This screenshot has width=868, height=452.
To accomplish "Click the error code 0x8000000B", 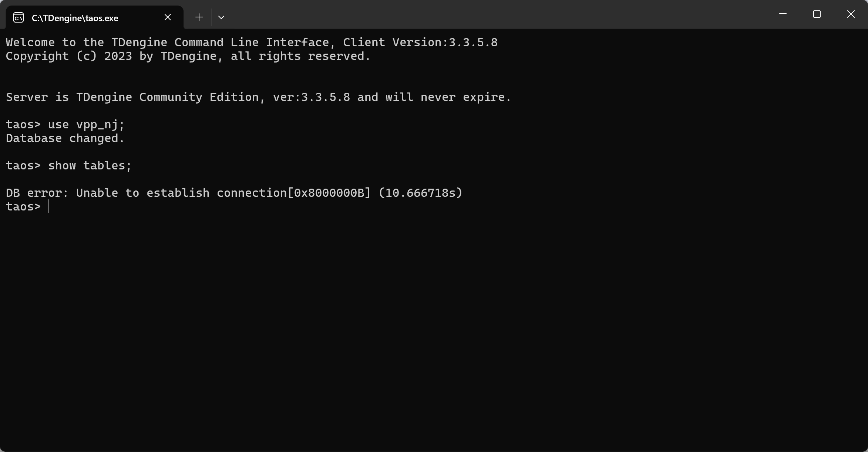I will (329, 193).
